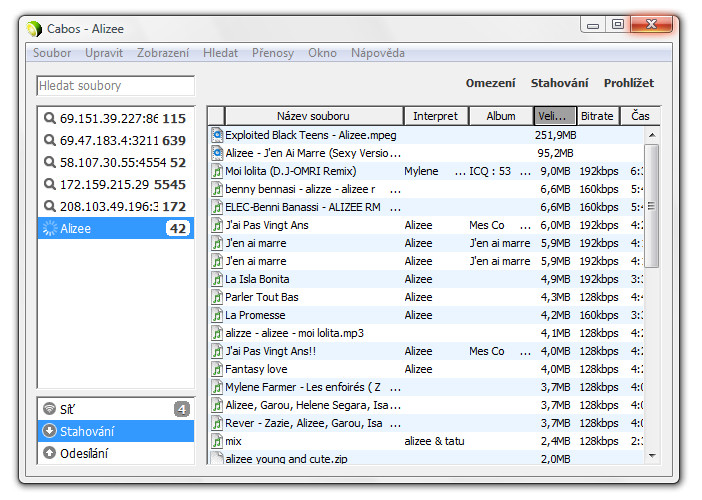The height and width of the screenshot is (500, 702).
Task: Click the Síť network icon
Action: pyautogui.click(x=49, y=409)
